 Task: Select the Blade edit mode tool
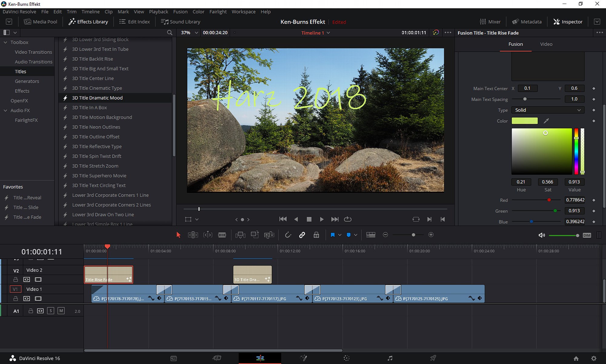222,235
